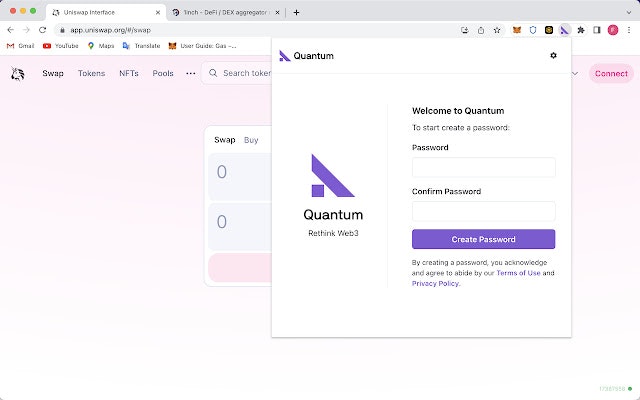Select the Swap nav item in Uniswap
The height and width of the screenshot is (400, 640).
pyautogui.click(x=53, y=73)
